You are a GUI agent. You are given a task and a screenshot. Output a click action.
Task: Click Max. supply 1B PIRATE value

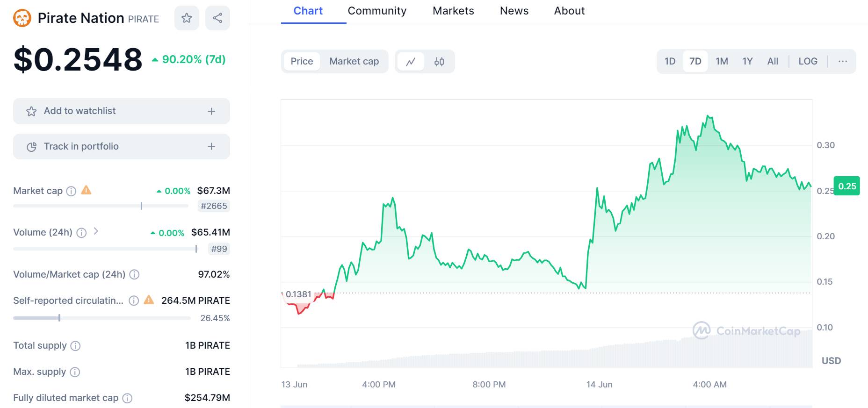[207, 372]
